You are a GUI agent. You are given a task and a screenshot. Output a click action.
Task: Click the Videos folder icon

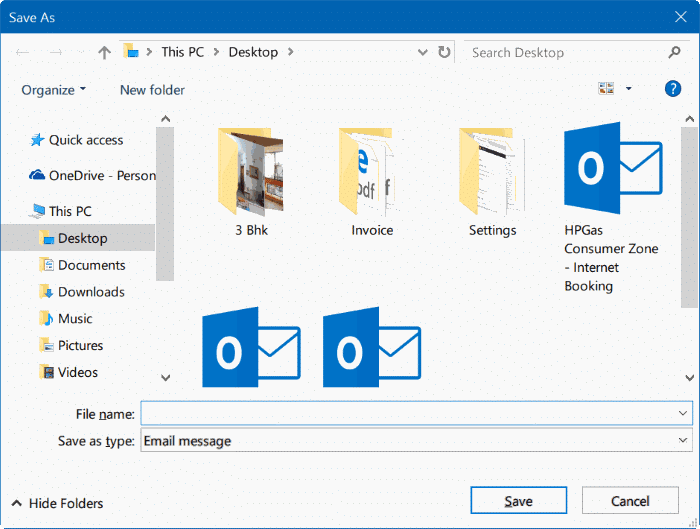[x=46, y=372]
